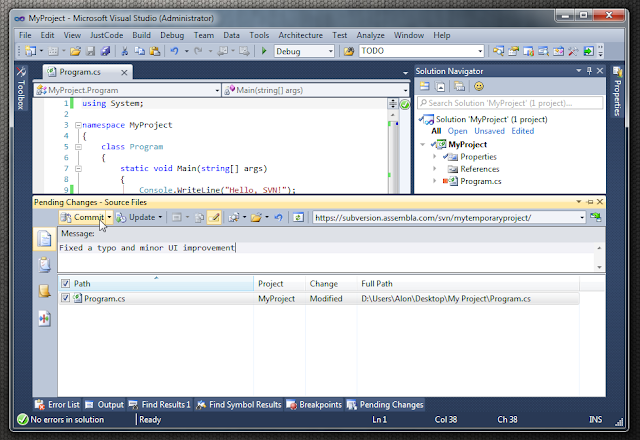Click the Update icon in Pending Changes
The image size is (640, 440).
click(x=122, y=218)
